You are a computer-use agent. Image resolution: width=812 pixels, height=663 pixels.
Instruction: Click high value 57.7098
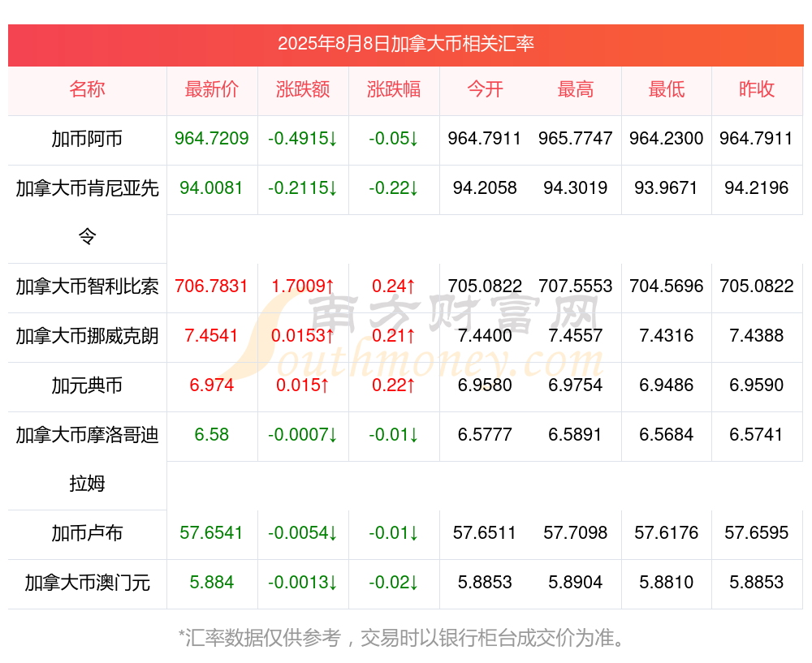[576, 532]
